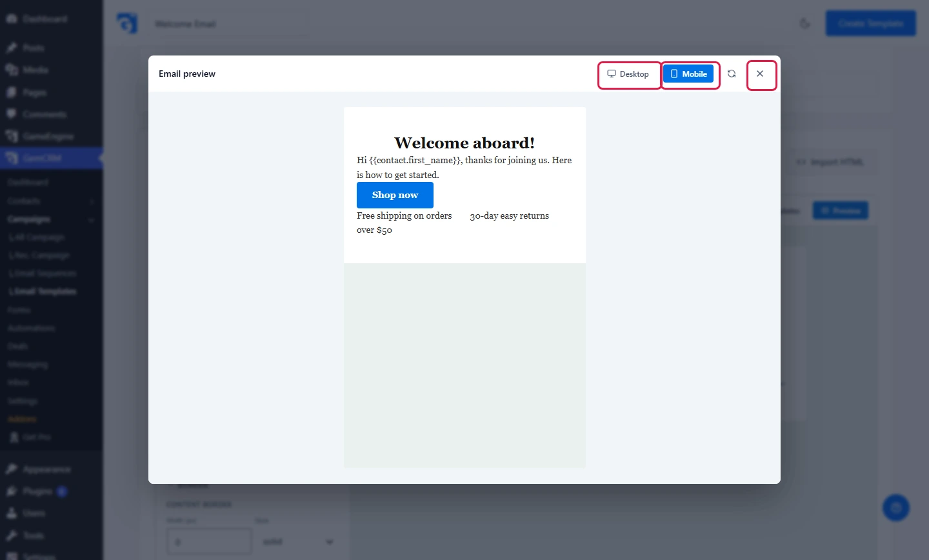Close the Email preview dialog
The image size is (929, 560).
point(761,74)
